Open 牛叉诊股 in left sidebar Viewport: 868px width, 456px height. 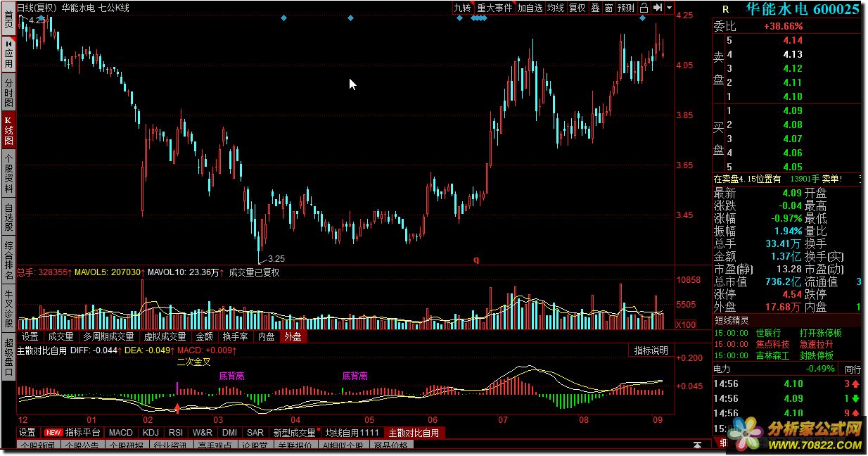tap(8, 308)
